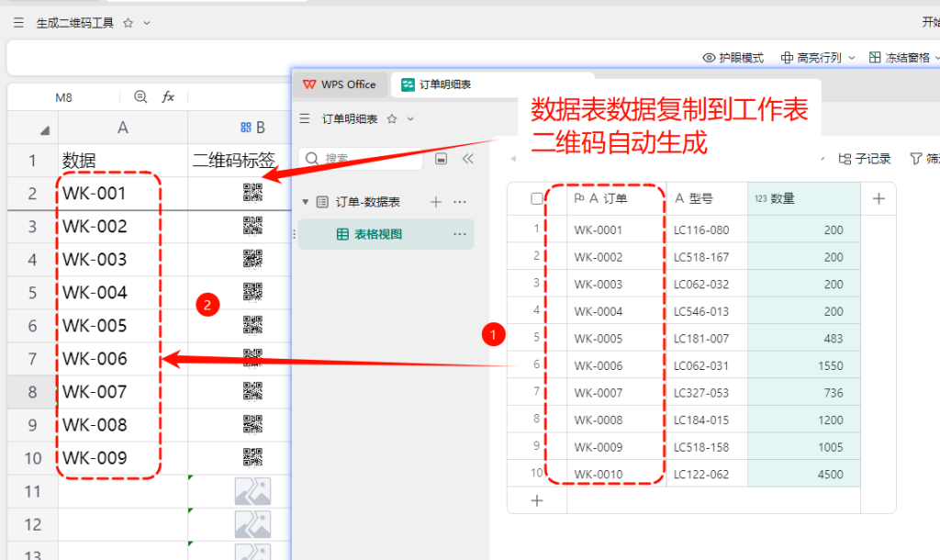The height and width of the screenshot is (560, 940).
Task: Click the filter funnel icon in toolbar
Action: (x=916, y=159)
